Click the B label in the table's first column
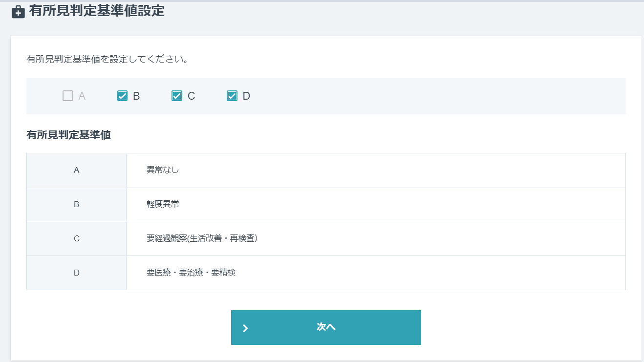 (76, 204)
